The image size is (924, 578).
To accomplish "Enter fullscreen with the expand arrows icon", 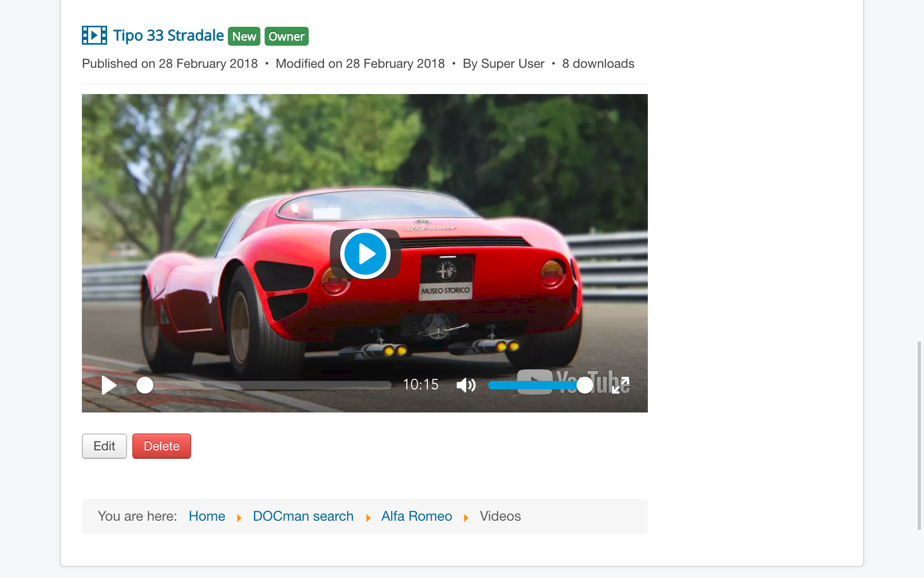I will coord(621,385).
